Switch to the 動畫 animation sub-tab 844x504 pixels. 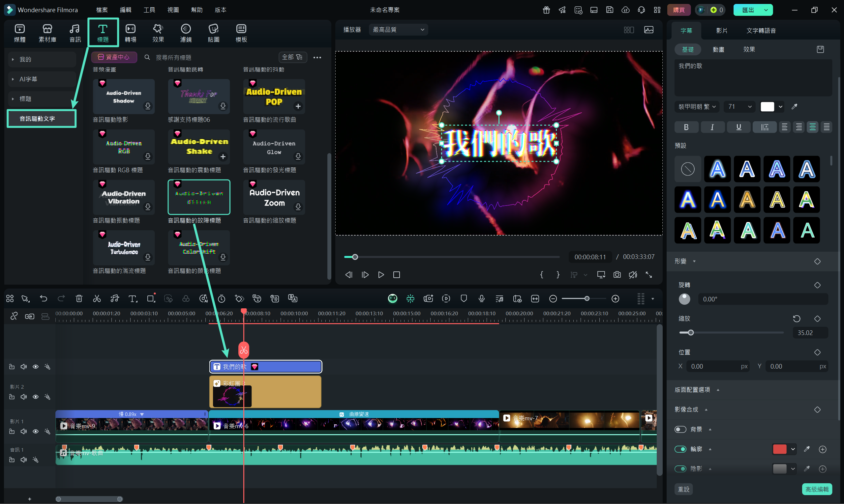pos(718,49)
